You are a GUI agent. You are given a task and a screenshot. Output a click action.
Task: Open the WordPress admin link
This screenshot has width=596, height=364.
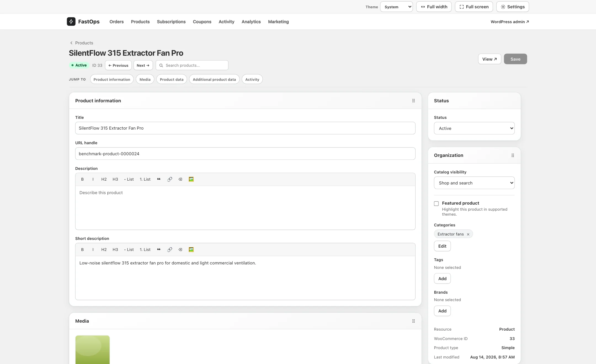pyautogui.click(x=510, y=22)
